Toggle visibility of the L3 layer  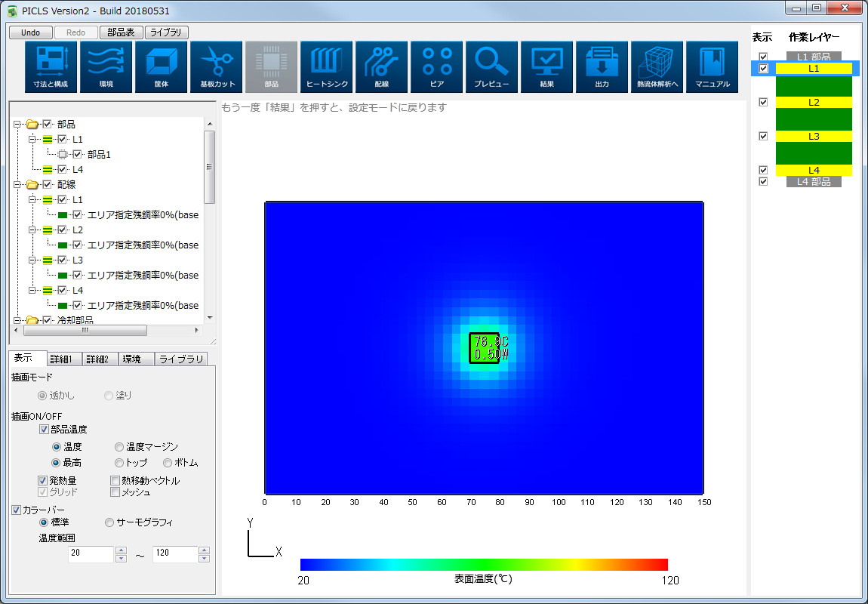[x=763, y=136]
